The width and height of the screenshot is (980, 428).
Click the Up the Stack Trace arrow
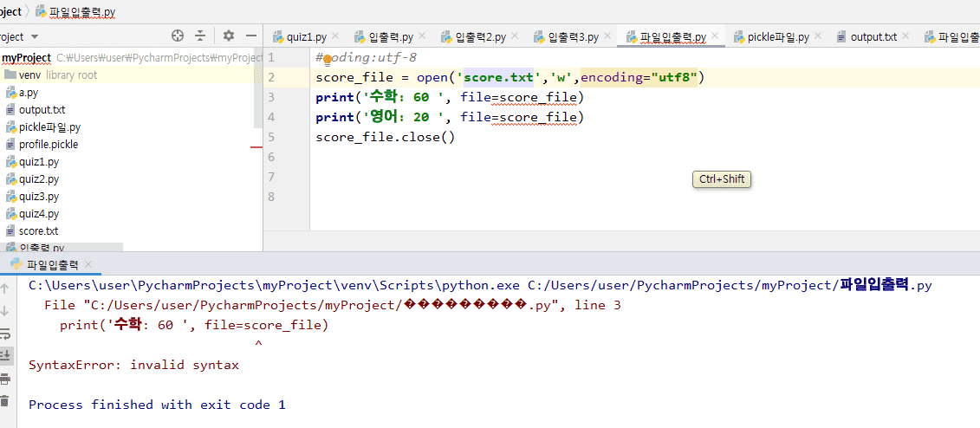(x=5, y=288)
